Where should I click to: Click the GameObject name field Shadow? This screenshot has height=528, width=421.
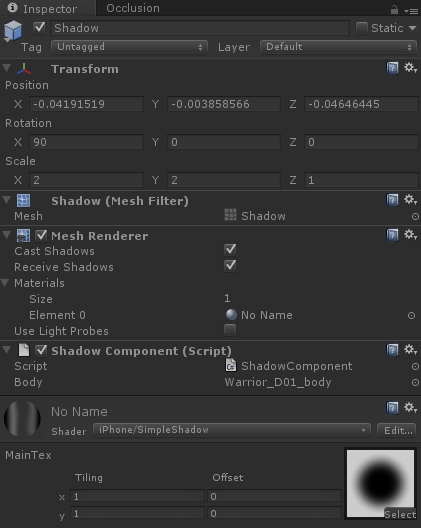(200, 28)
